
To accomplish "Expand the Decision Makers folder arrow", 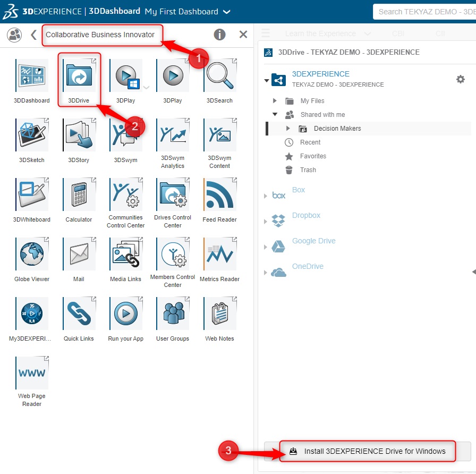I will 288,129.
